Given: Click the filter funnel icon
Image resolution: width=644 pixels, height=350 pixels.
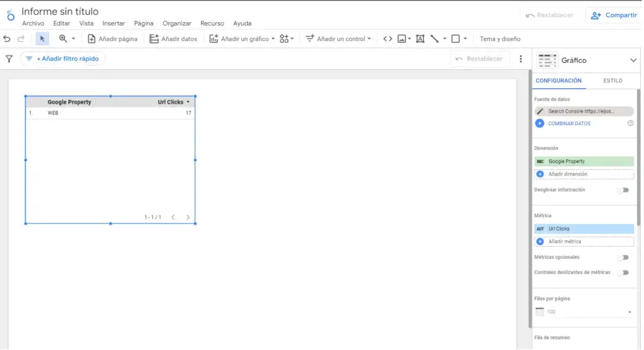Looking at the screenshot, I should pos(9,59).
